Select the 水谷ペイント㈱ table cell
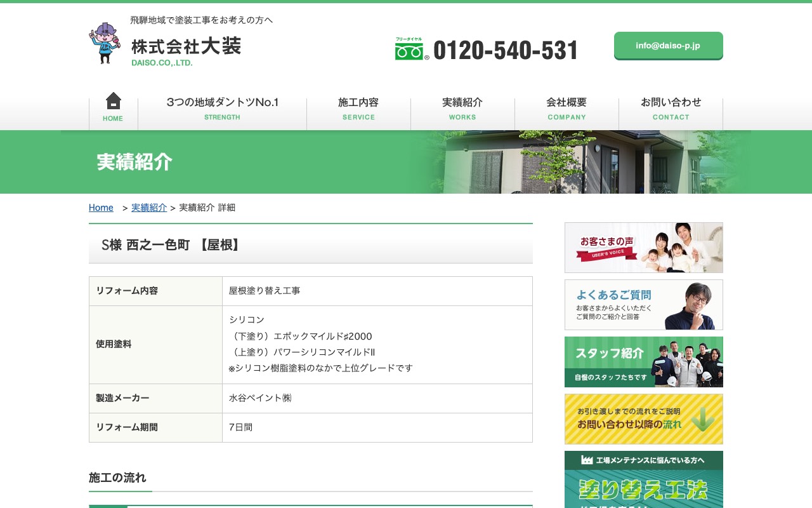The width and height of the screenshot is (812, 508). pyautogui.click(x=377, y=398)
